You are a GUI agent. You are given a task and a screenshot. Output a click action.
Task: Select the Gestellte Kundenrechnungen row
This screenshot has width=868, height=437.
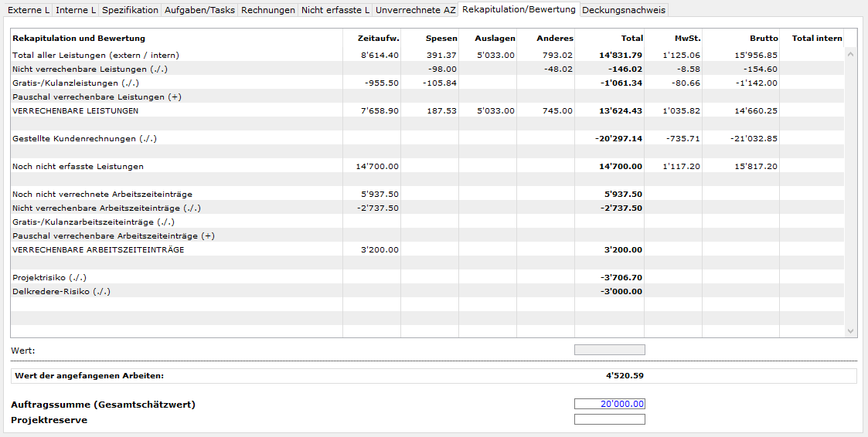point(85,139)
